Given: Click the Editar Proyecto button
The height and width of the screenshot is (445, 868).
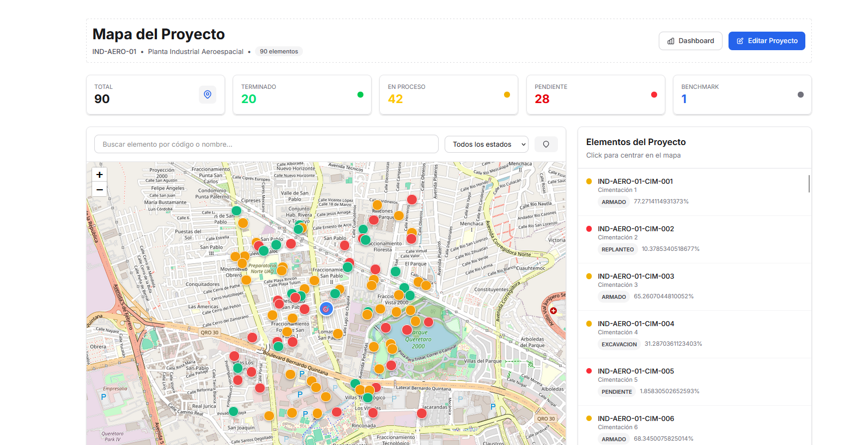Looking at the screenshot, I should click(x=767, y=41).
